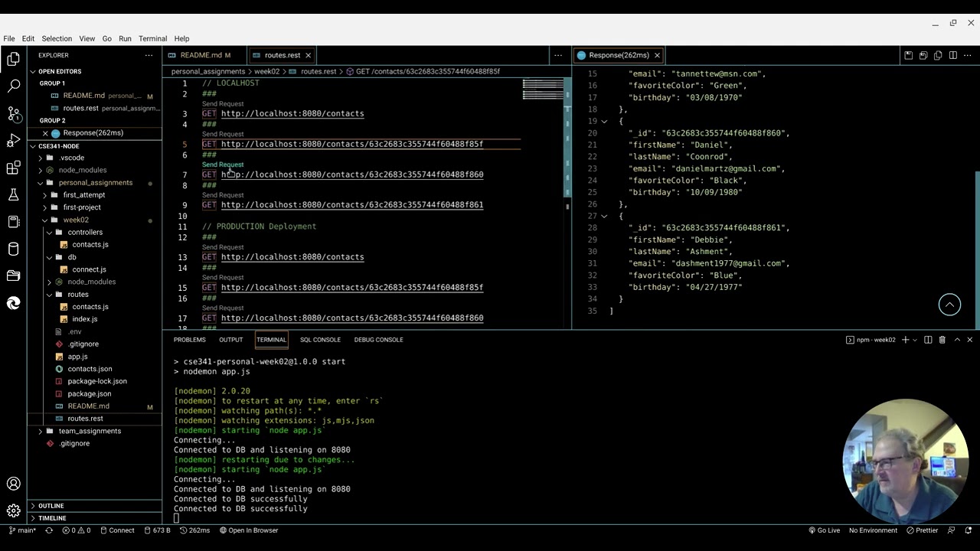Expand the OUTLINE section
This screenshot has width=980, height=551.
51,506
